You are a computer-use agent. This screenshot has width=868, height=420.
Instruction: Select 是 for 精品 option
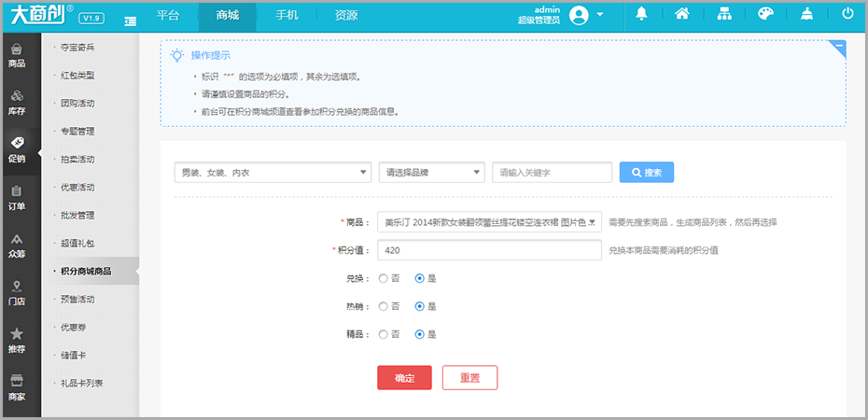[x=420, y=334]
